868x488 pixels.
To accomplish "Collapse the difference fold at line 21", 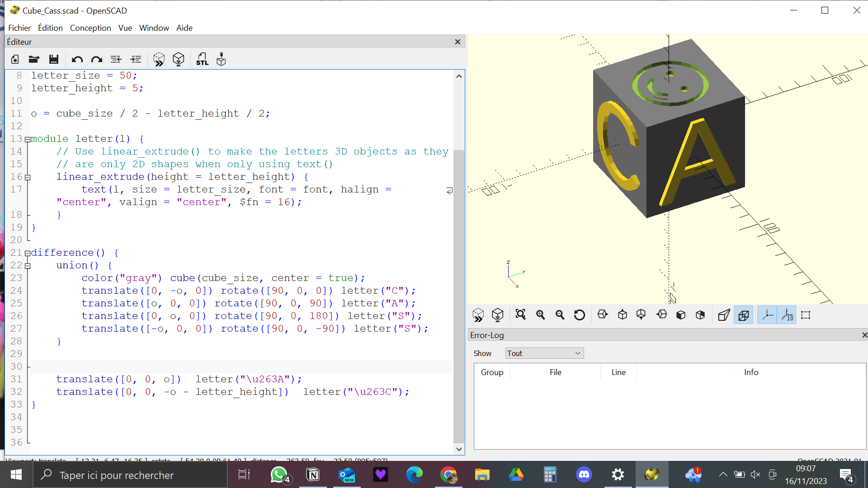I will pyautogui.click(x=28, y=253).
